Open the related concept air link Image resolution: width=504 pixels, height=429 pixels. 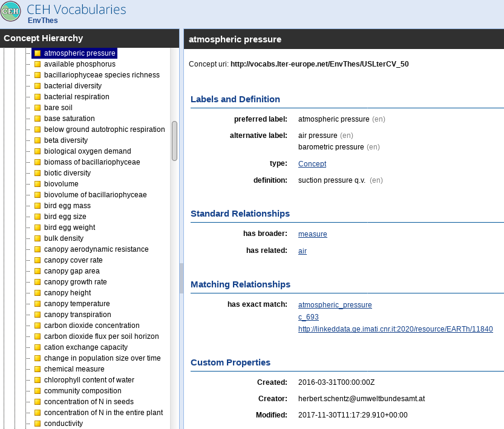(x=302, y=251)
